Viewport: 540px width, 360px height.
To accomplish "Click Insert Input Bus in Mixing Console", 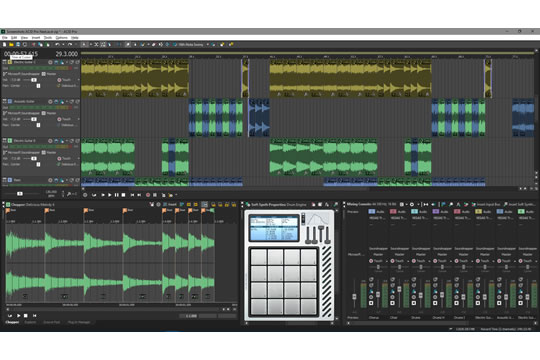I will point(485,205).
